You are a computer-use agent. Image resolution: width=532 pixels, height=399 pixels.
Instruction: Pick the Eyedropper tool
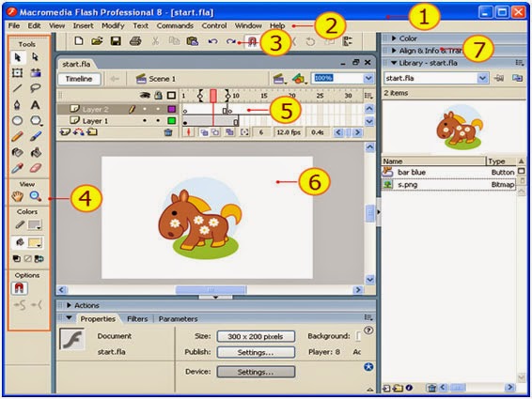[17, 168]
